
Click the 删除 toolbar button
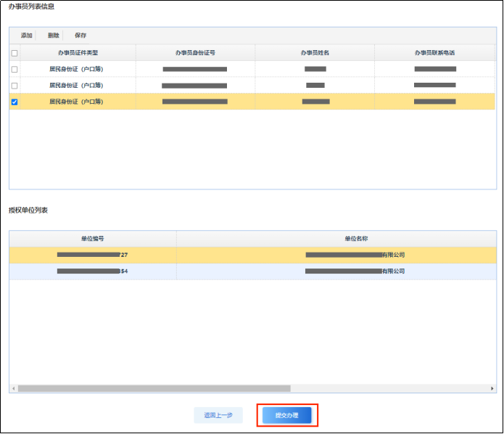tap(54, 36)
